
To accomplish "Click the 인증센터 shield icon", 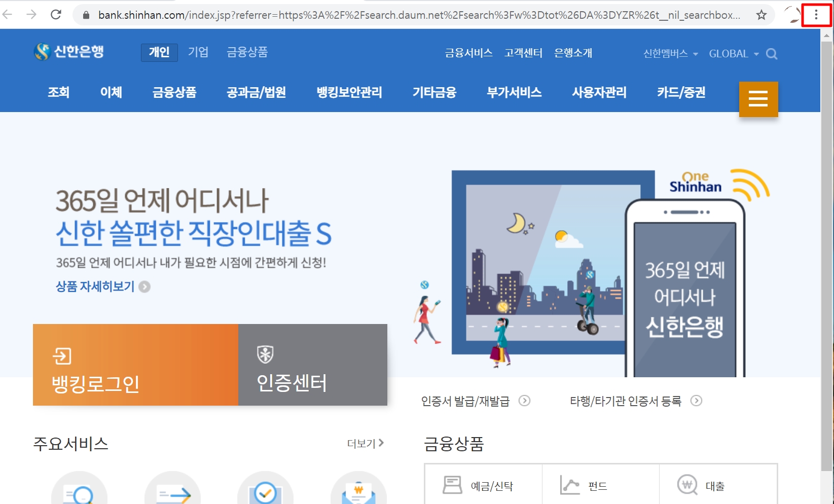I will click(x=265, y=354).
